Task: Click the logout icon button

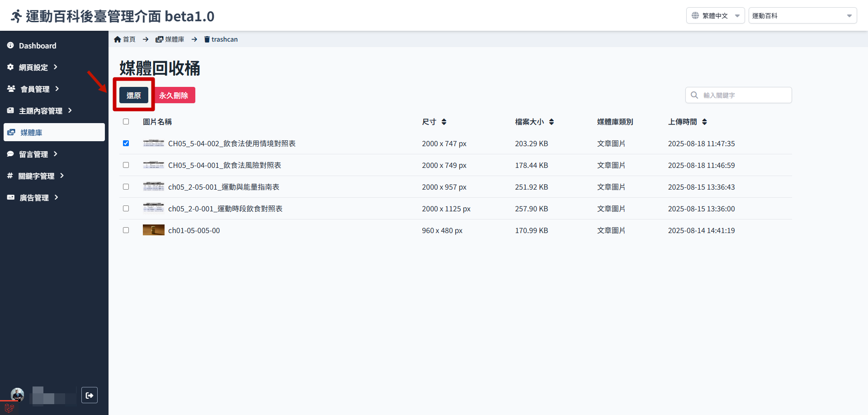Action: pyautogui.click(x=90, y=395)
